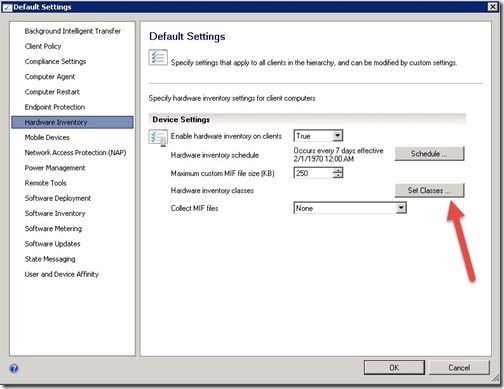Image resolution: width=504 pixels, height=389 pixels.
Task: Open Compliance Settings section
Action: (55, 61)
